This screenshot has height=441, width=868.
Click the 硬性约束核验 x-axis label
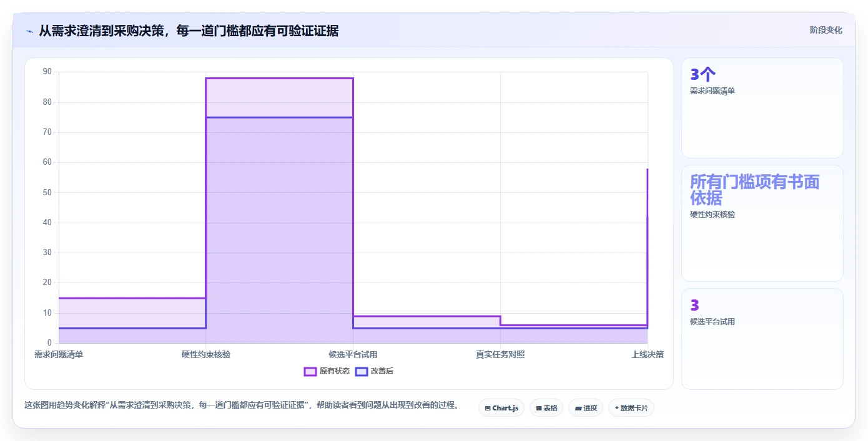click(x=206, y=354)
